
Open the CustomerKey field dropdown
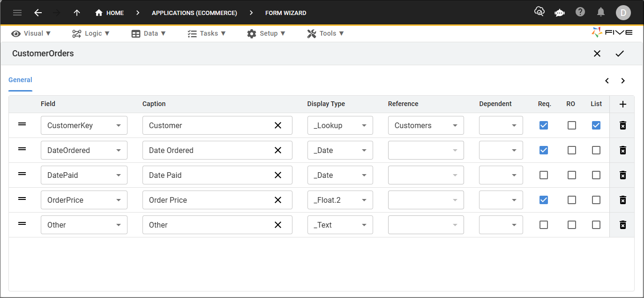[84, 125]
